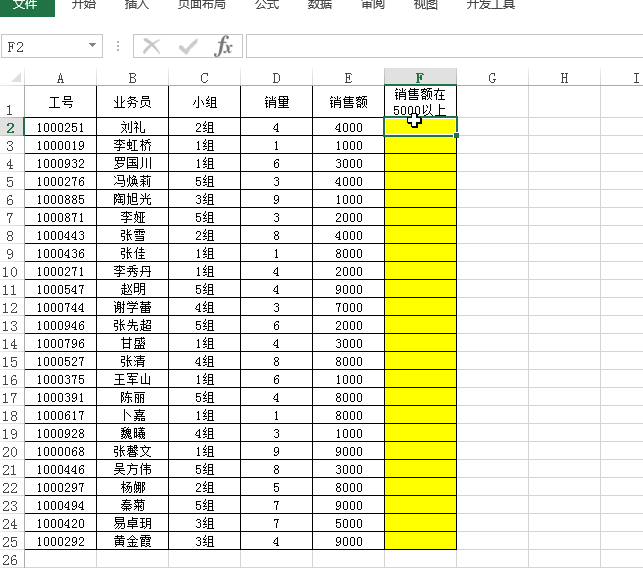Select column A header

[60, 78]
